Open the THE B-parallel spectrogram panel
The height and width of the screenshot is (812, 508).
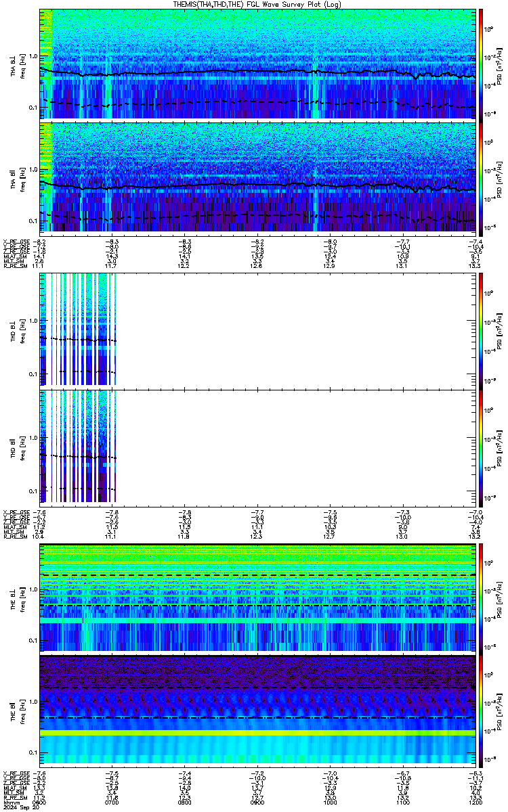pyautogui.click(x=258, y=711)
